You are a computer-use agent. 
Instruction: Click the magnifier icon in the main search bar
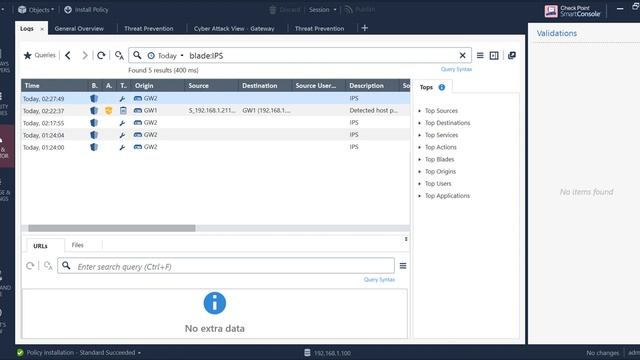(137, 55)
